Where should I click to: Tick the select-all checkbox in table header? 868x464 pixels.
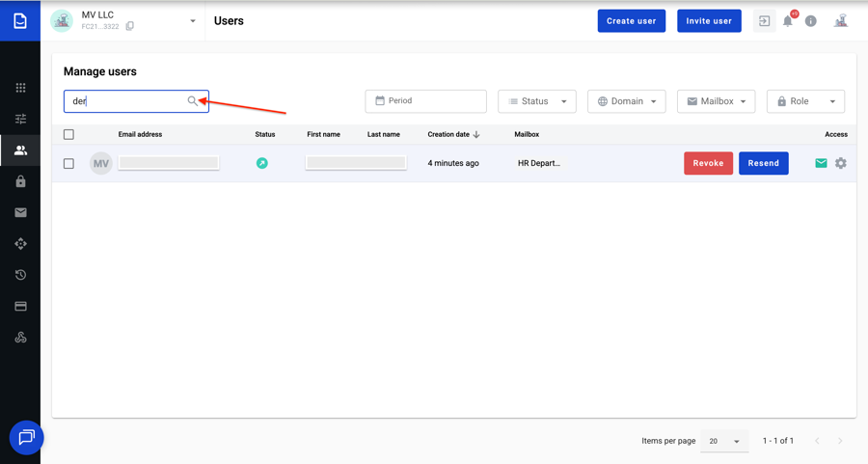[x=68, y=135]
